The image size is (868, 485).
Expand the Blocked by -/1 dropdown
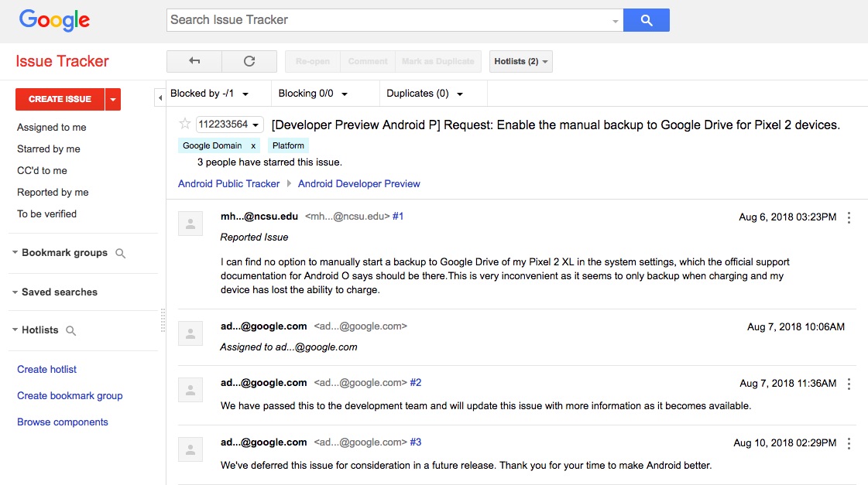click(x=210, y=94)
